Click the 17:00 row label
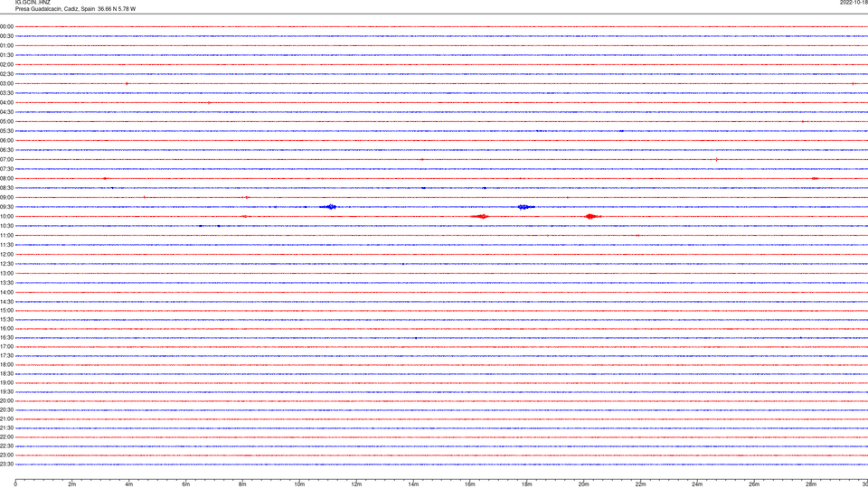The image size is (868, 488). coord(6,347)
